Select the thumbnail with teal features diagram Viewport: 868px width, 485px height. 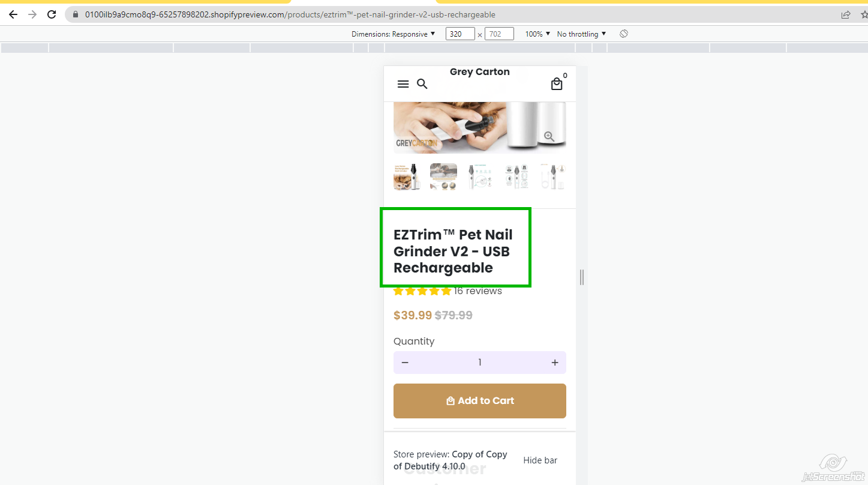pos(480,177)
